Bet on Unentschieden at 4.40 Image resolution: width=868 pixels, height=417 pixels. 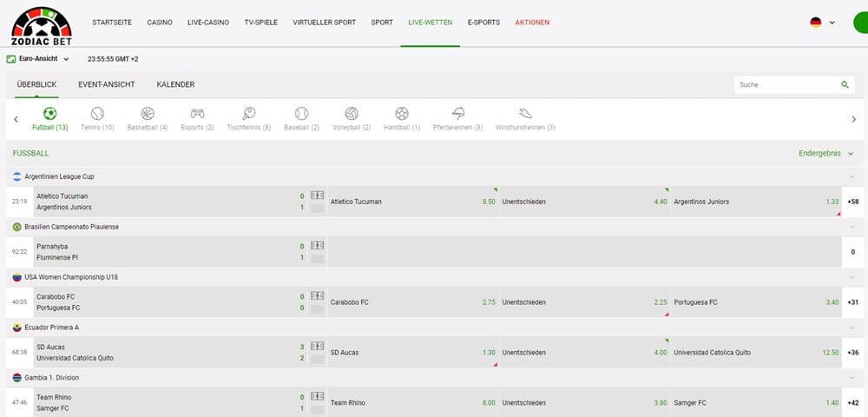click(x=584, y=202)
